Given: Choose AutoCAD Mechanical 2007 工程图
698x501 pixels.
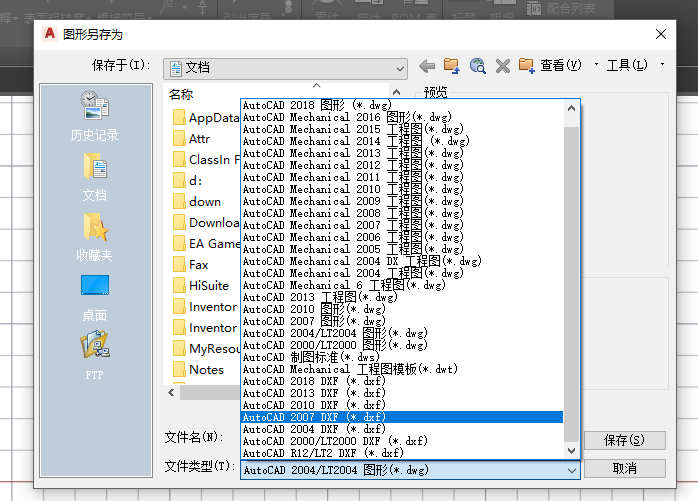Looking at the screenshot, I should coord(402,226).
